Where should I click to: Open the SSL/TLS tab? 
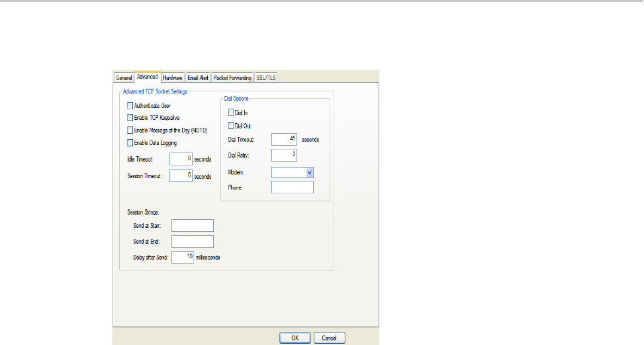[x=267, y=77]
